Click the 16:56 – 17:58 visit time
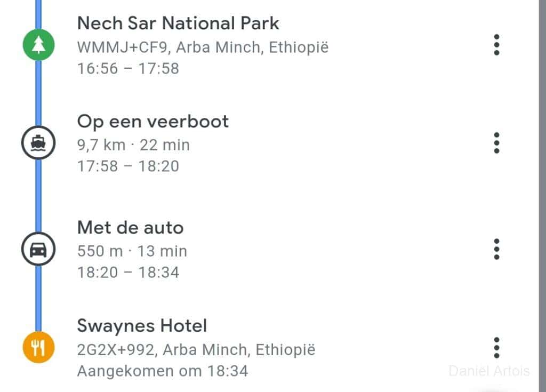Viewport: 546px width, 392px height. pyautogui.click(x=128, y=69)
